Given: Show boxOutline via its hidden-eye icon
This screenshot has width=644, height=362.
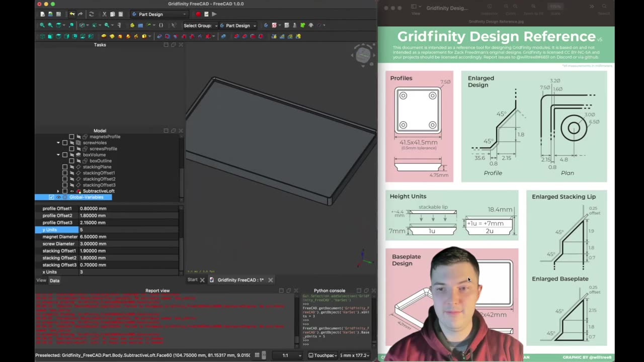Looking at the screenshot, I should pos(78,161).
